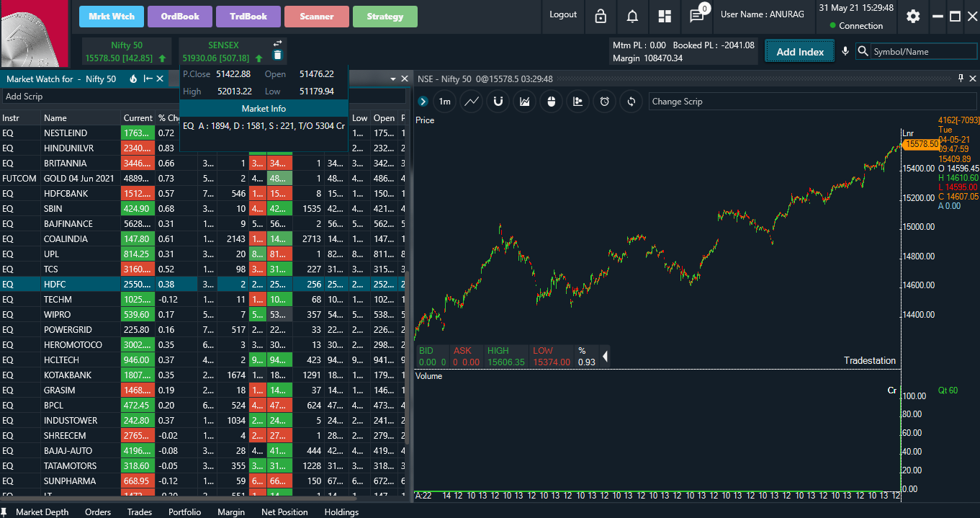
Task: Click the COALINDIA current price 147.80
Action: [x=138, y=239]
